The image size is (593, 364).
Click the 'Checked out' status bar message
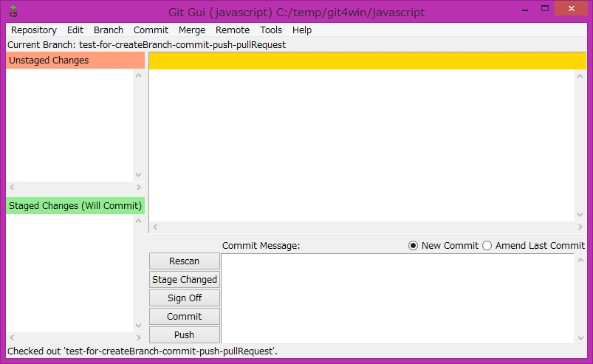click(143, 351)
